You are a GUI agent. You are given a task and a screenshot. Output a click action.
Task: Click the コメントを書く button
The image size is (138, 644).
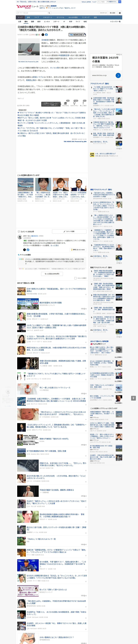tap(69, 232)
